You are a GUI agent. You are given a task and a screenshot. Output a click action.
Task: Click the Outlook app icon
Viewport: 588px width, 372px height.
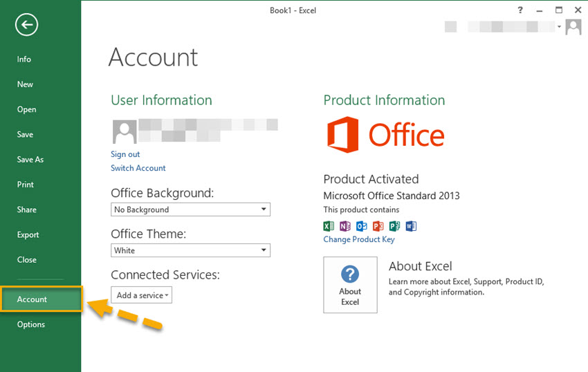point(362,226)
